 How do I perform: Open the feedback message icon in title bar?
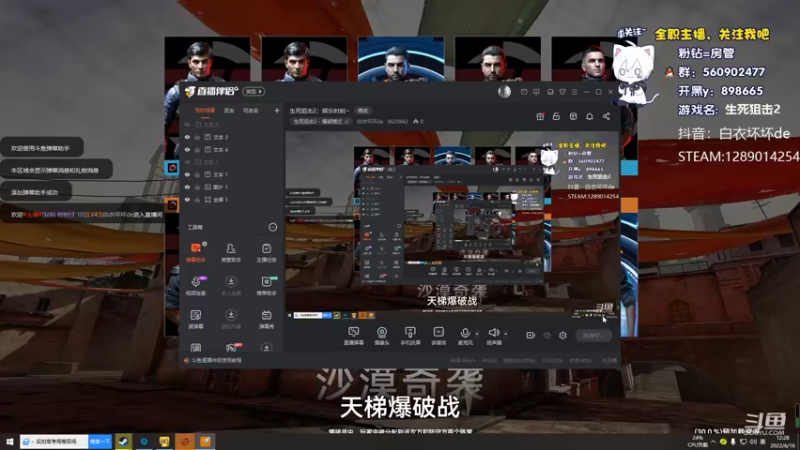(536, 92)
